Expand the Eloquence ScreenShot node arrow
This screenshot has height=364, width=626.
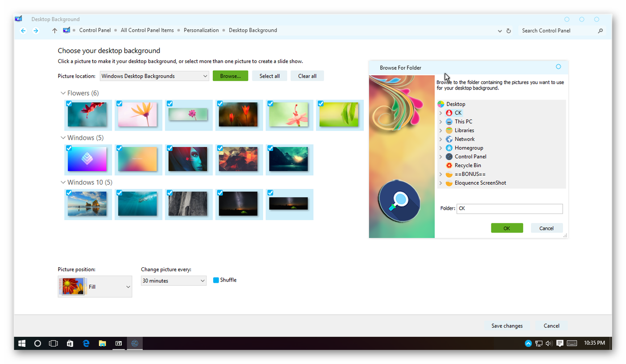tap(441, 183)
